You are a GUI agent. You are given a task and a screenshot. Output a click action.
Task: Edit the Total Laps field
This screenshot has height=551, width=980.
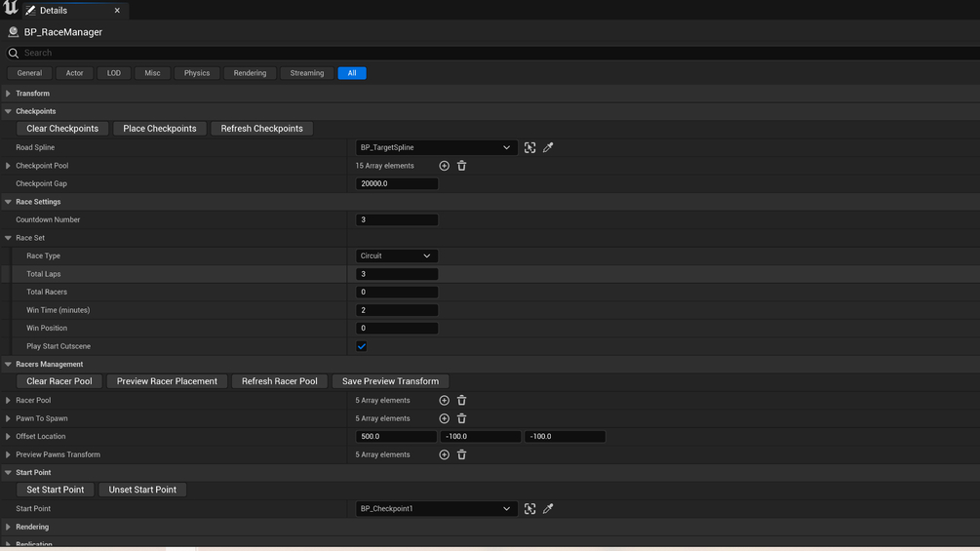coord(397,274)
